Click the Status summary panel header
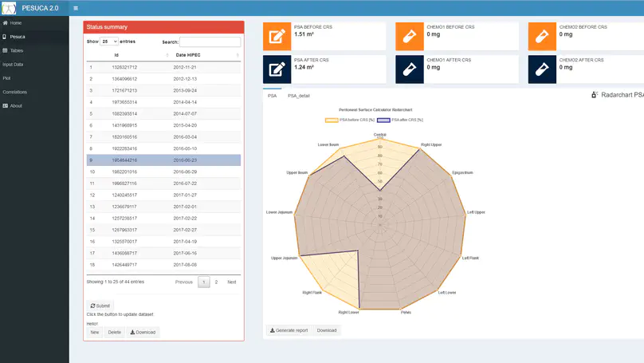Viewport: 644px width, 363px height. coord(163,27)
